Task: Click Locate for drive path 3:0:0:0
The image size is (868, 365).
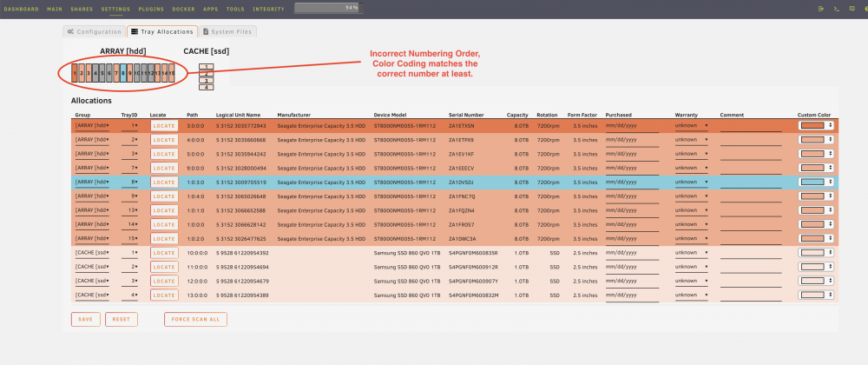Action: 164,126
